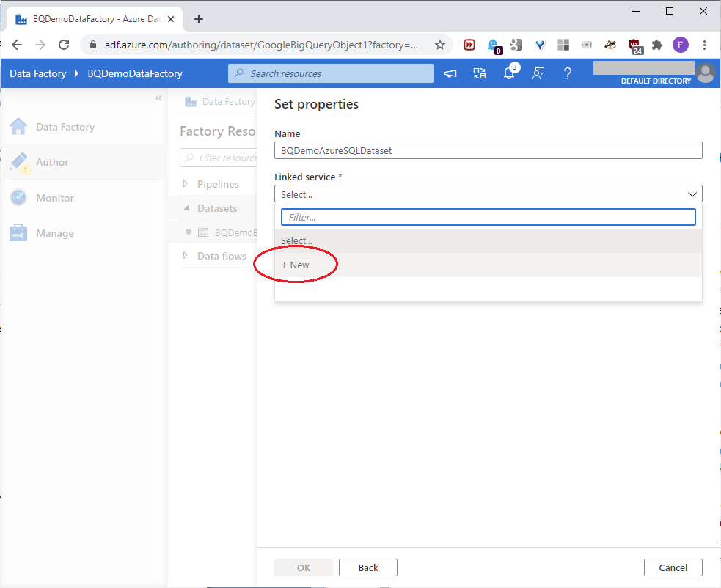Bookmark this page with star icon

point(440,45)
